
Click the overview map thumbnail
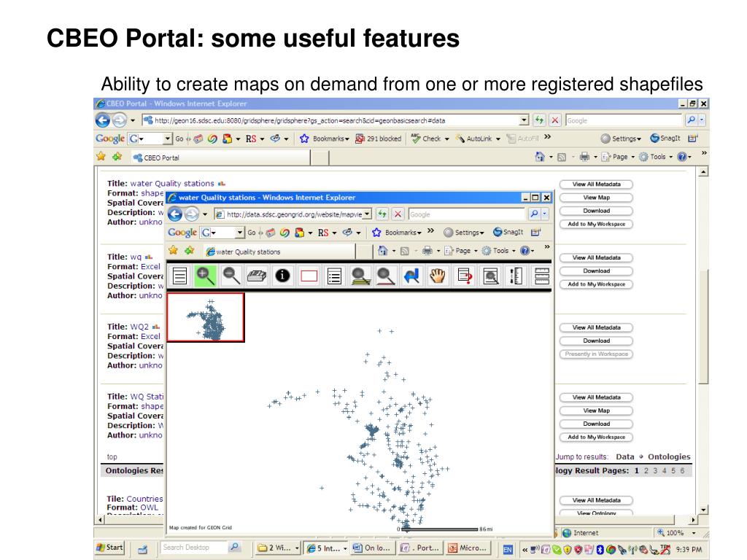tap(205, 318)
